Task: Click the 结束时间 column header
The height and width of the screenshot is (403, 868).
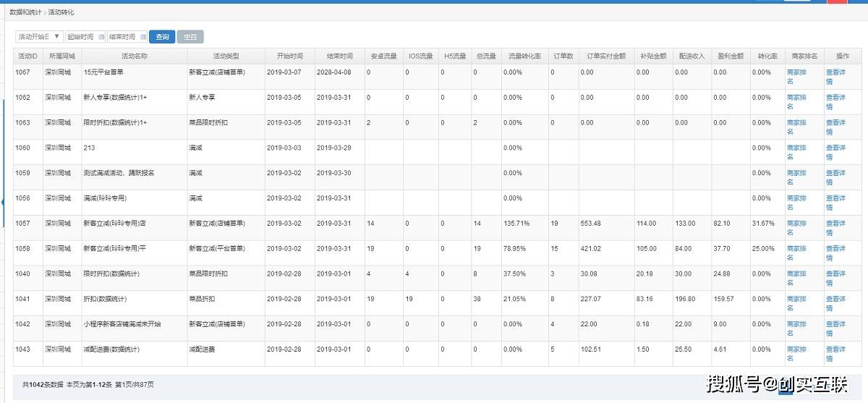Action: click(339, 56)
